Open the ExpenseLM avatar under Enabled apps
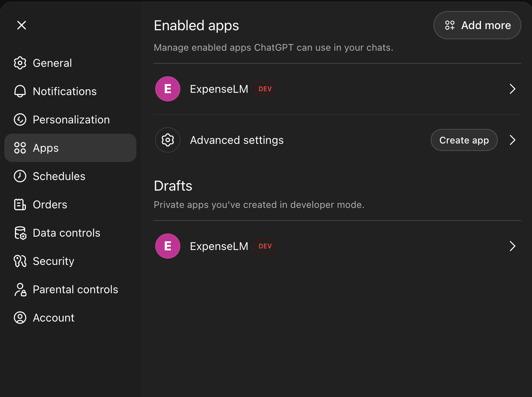 point(168,89)
